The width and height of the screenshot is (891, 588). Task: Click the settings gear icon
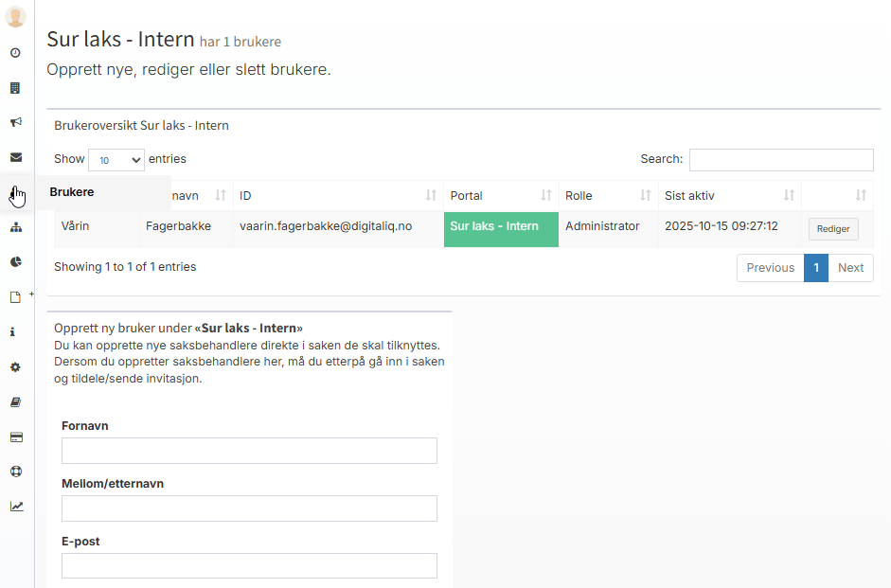15,367
